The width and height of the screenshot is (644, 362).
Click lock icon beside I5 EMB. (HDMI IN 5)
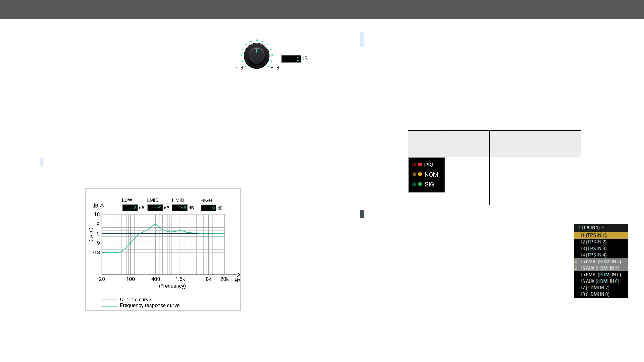576,261
